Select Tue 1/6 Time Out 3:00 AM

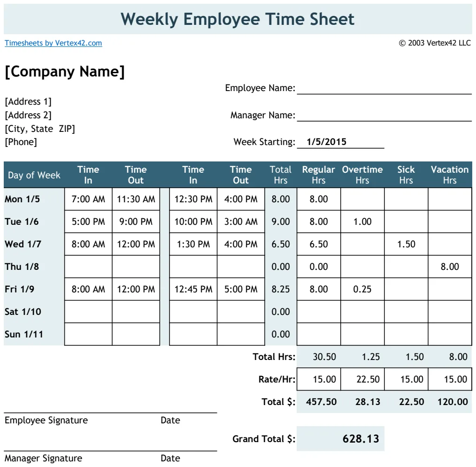(241, 222)
